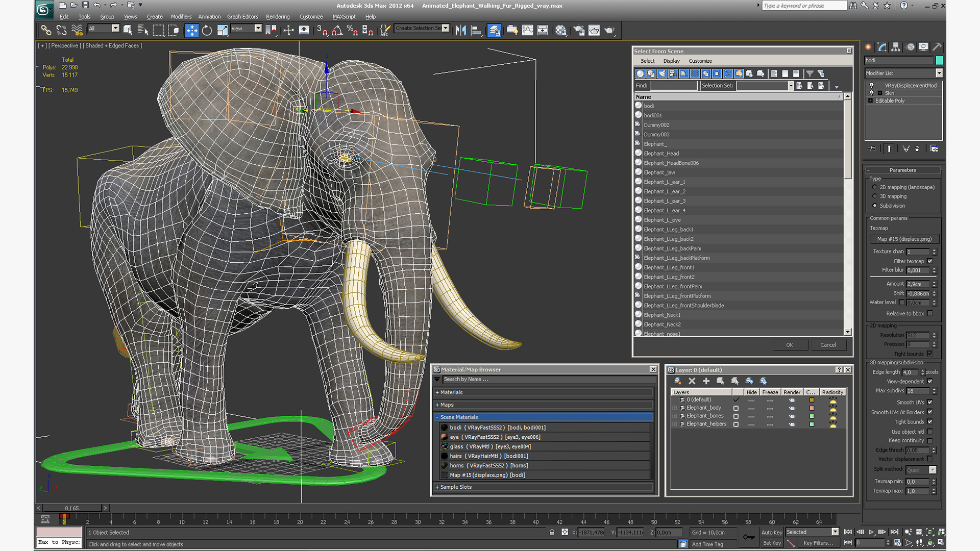Activate the Select and Move tool
Screen dimensions: 980x551
191,30
